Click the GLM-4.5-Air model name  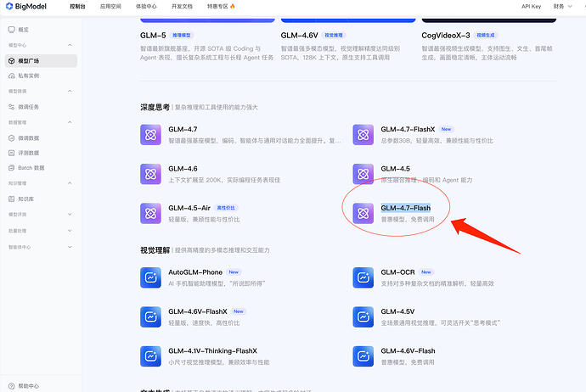(x=189, y=208)
